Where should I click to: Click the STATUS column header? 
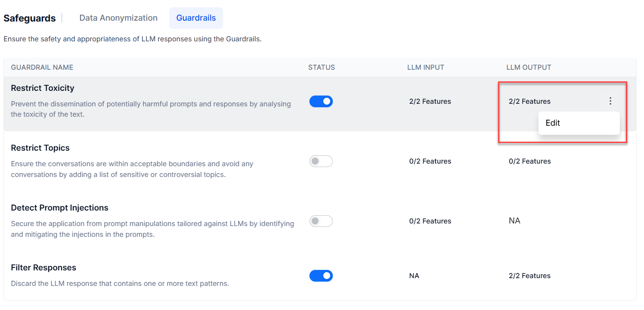pyautogui.click(x=322, y=67)
